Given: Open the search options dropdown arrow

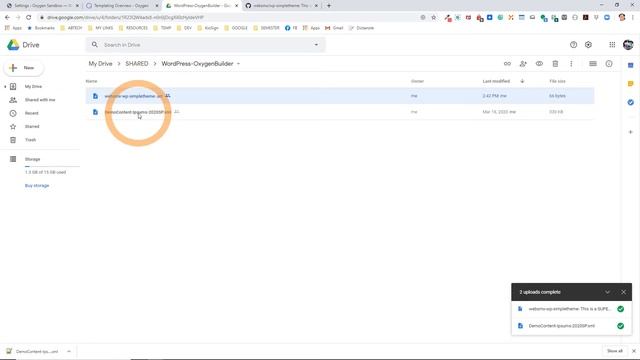Looking at the screenshot, I should [316, 45].
